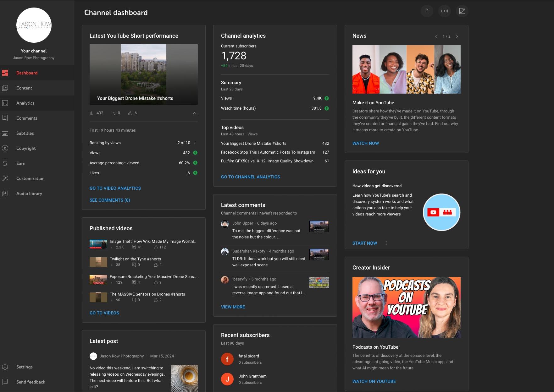
Task: Click the Audio library icon in the sidebar
Action: [x=5, y=193]
